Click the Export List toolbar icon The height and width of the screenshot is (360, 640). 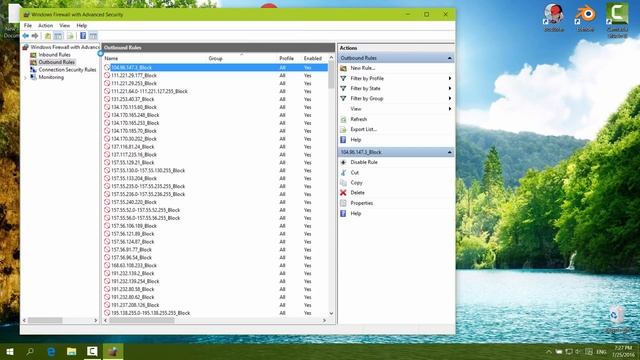(x=70, y=36)
